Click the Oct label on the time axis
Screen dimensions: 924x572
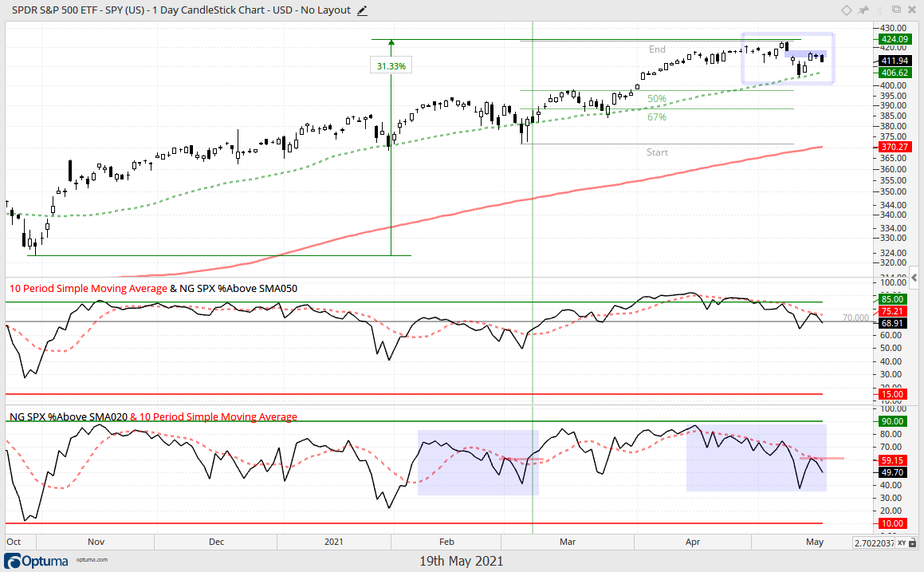click(x=14, y=542)
